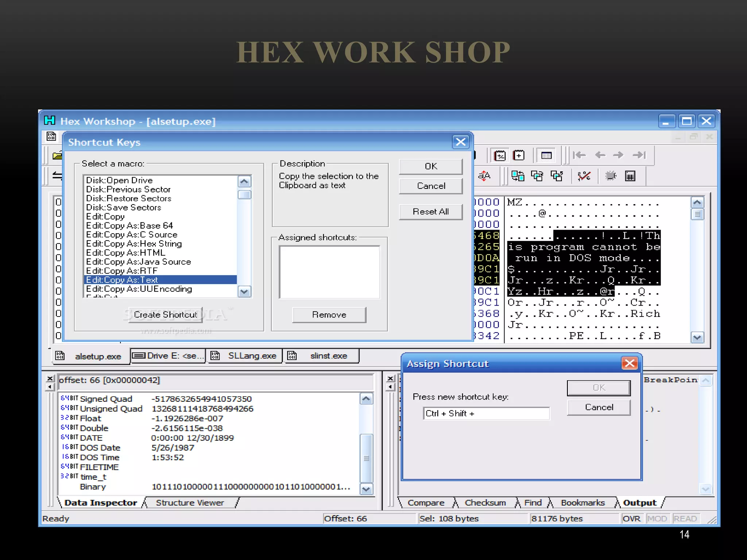Open the Structure Viewer tab
Screen dimensions: 747x560
(x=190, y=503)
